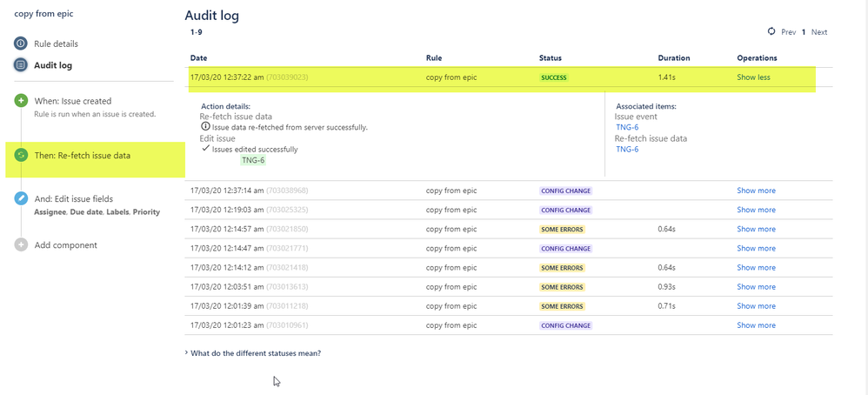Click the 0.93s duration value
This screenshot has height=395, width=868.
(666, 287)
